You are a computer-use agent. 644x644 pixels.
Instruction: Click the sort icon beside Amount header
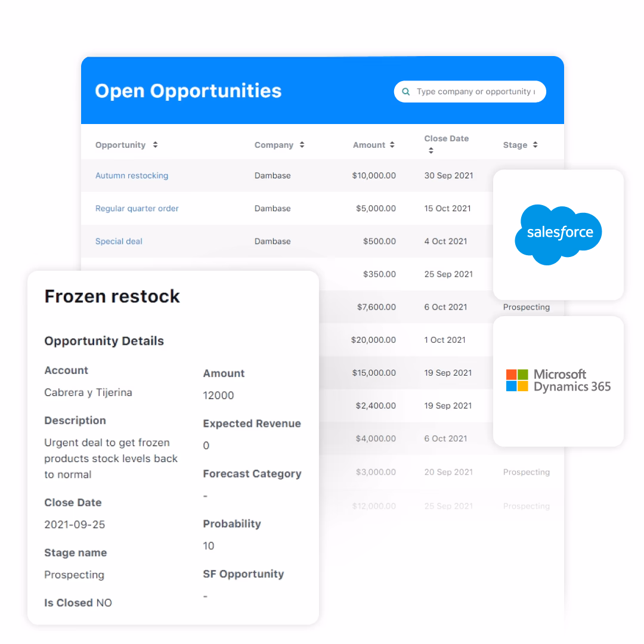pyautogui.click(x=392, y=144)
